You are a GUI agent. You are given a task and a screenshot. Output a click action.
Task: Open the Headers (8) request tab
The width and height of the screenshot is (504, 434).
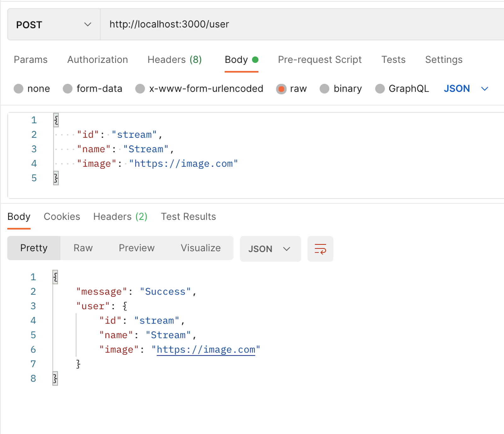point(175,60)
